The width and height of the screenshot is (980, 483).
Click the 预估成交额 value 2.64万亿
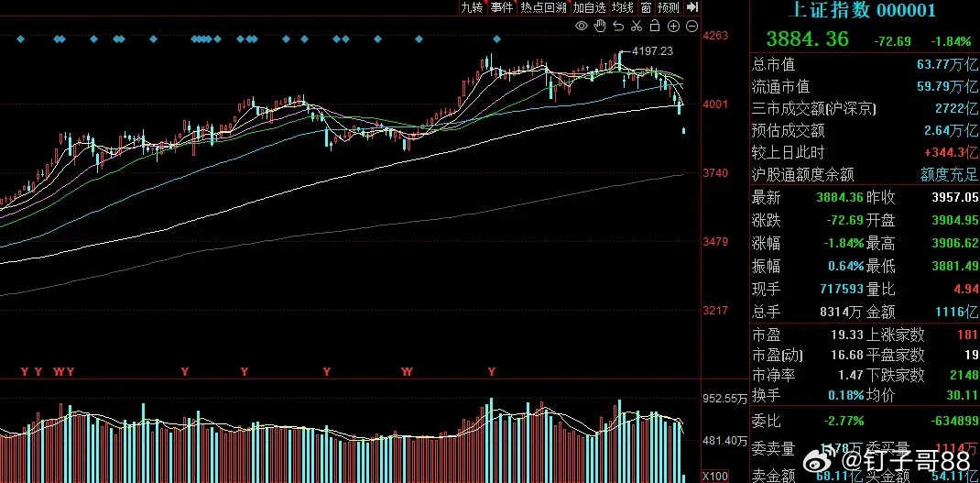951,131
